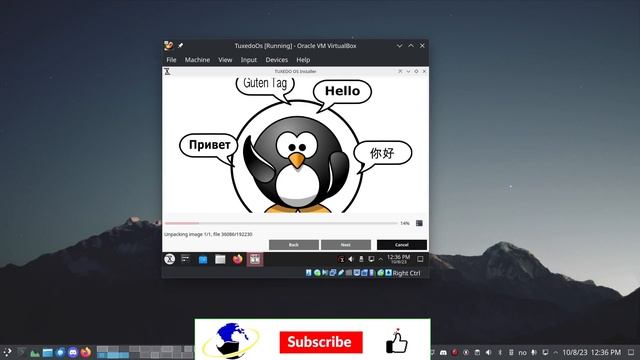Click the guest clock showing 12:36 PM

click(398, 259)
